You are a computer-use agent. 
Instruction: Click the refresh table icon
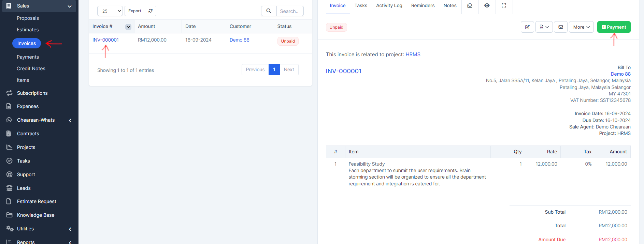click(151, 11)
